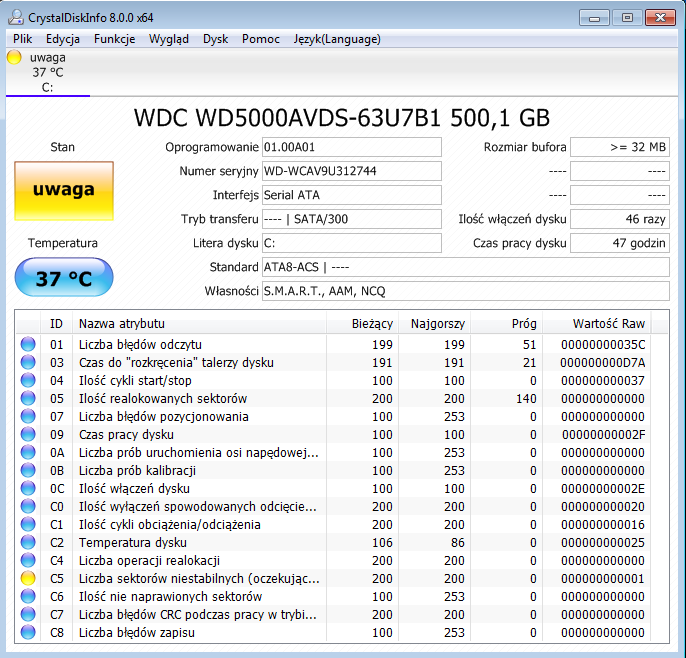Click the blue dot in row 09 Czas pracy dysku
Screen dimensions: 686x658
[x=28, y=434]
